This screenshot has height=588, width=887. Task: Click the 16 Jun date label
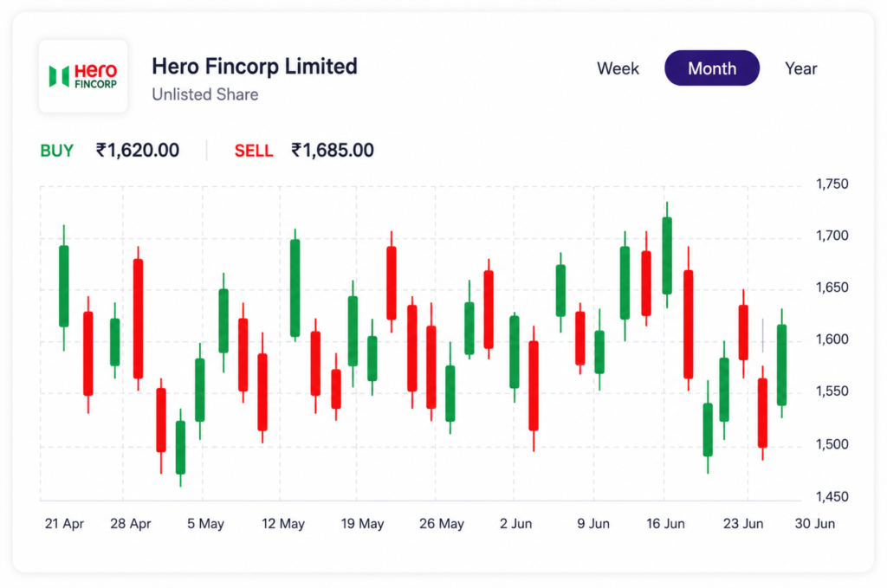pyautogui.click(x=665, y=524)
